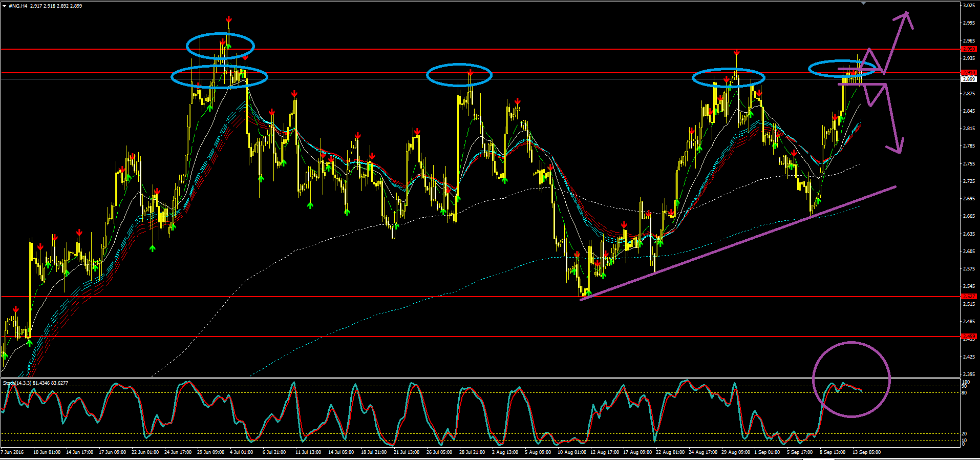Click the 24 Aug 17:00 time label
Viewport: 980px width, 460px height.
click(x=703, y=452)
